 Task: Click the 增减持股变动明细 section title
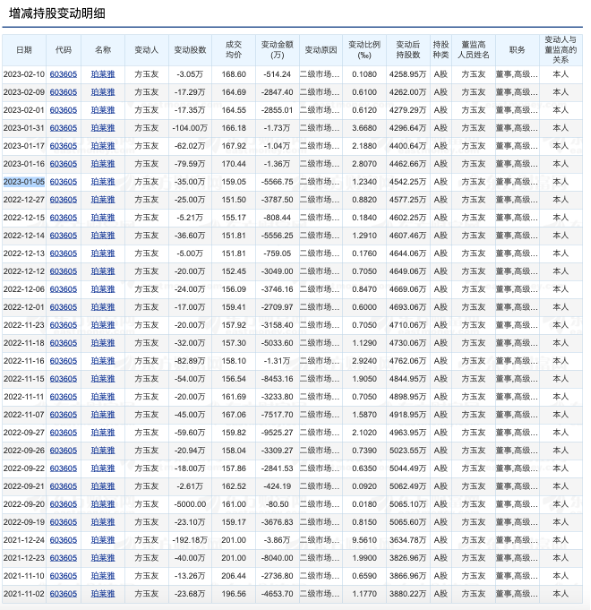[x=57, y=14]
